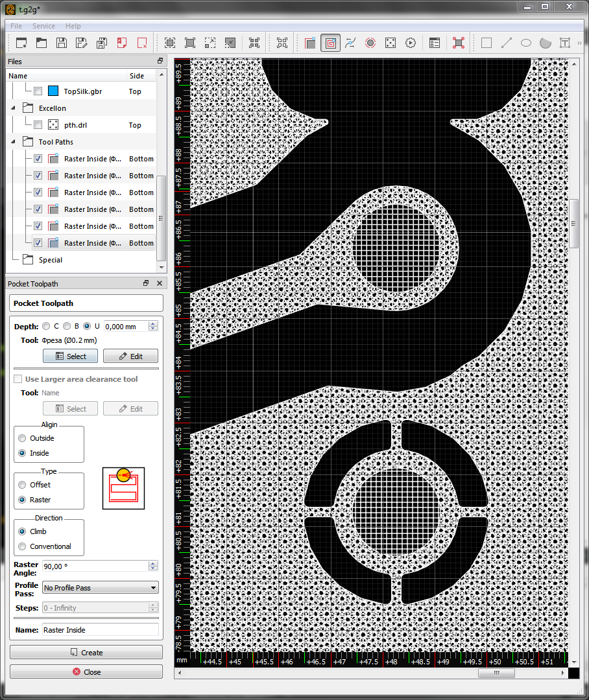This screenshot has width=589, height=700.
Task: Open the Service menu
Action: 44,26
